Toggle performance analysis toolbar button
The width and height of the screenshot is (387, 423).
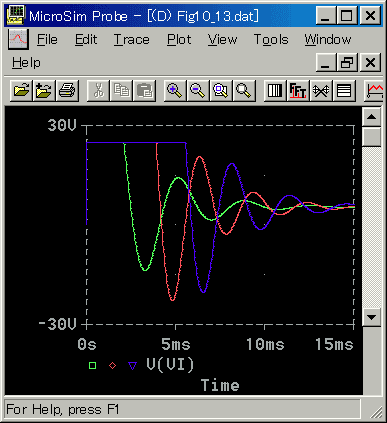(321, 90)
